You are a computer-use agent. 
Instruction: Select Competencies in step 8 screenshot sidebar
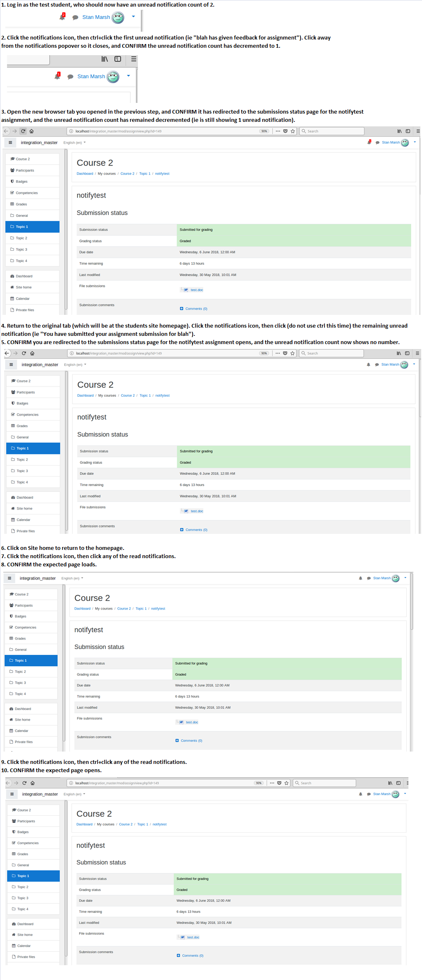click(31, 627)
